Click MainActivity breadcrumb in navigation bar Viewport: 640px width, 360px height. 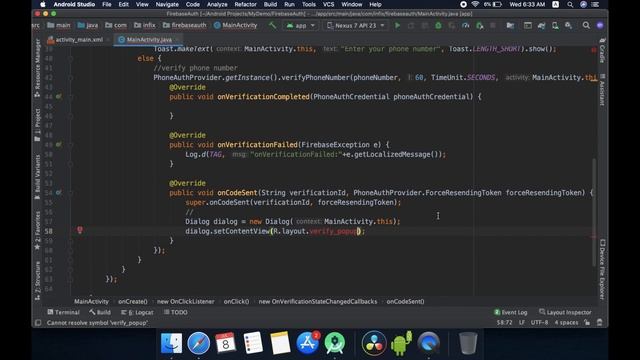tap(236, 25)
